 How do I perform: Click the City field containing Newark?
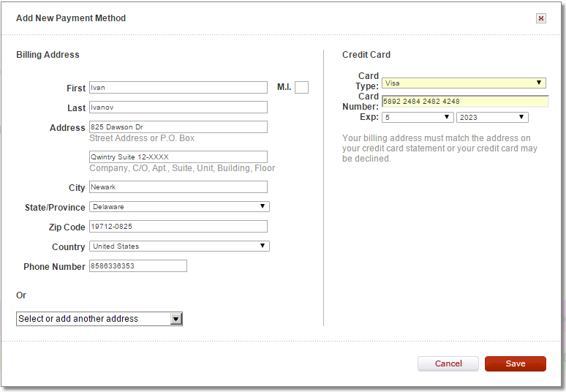pyautogui.click(x=178, y=187)
